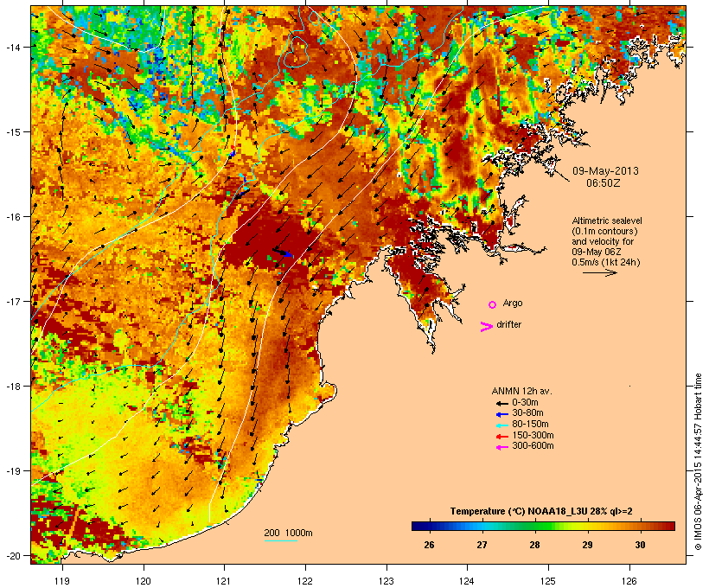This screenshot has height=588, width=709.
Task: Click the latitude label -16
Action: coord(13,217)
